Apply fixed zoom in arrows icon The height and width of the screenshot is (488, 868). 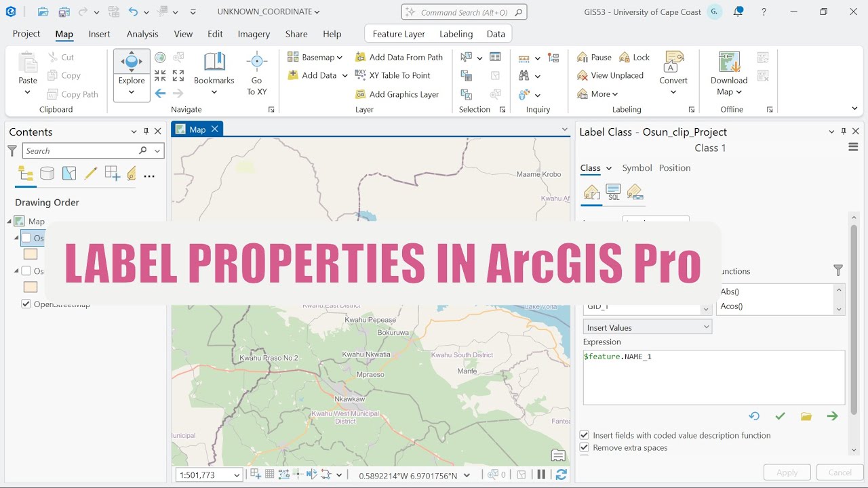(x=160, y=75)
